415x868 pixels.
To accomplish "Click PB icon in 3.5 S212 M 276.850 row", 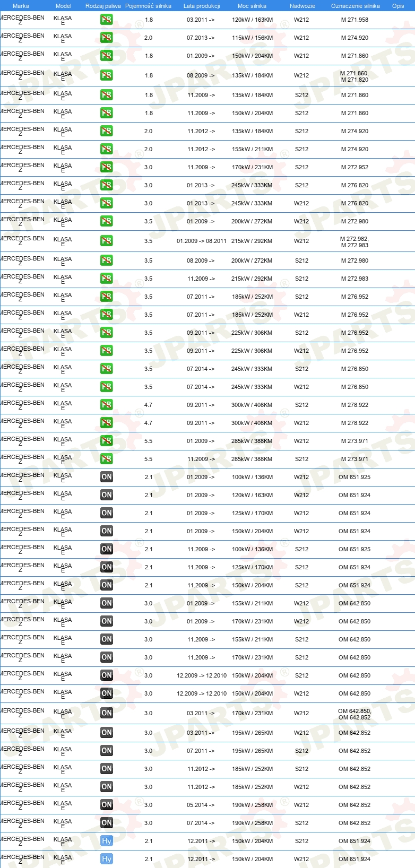I will pyautogui.click(x=107, y=369).
